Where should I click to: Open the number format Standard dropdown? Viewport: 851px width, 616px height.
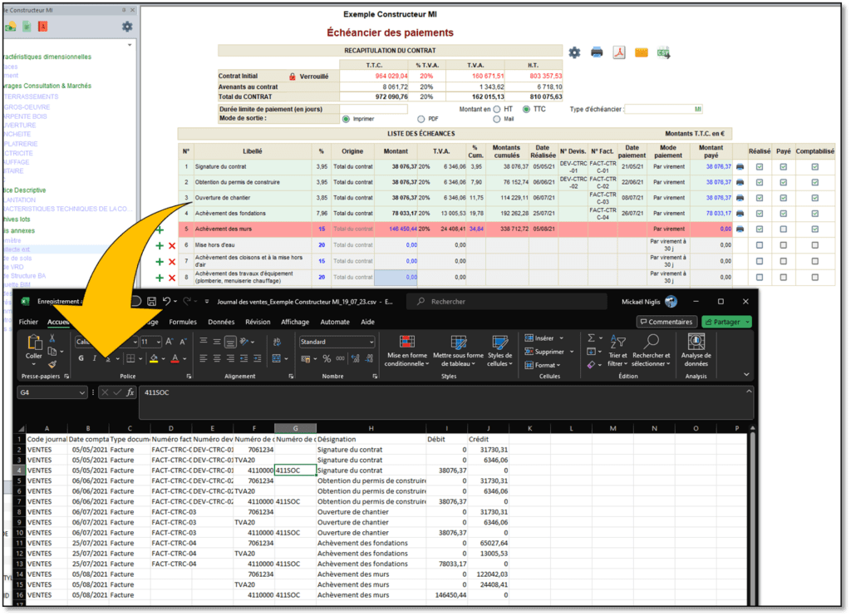[x=371, y=342]
